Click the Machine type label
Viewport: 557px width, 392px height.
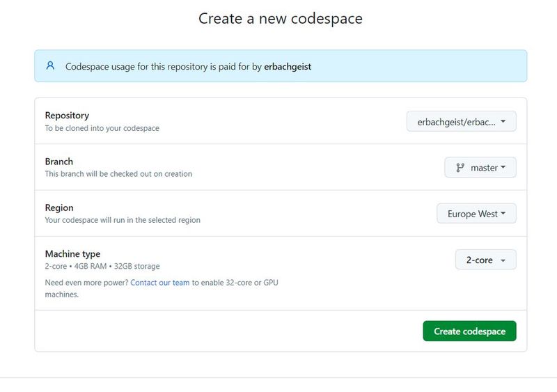point(72,253)
